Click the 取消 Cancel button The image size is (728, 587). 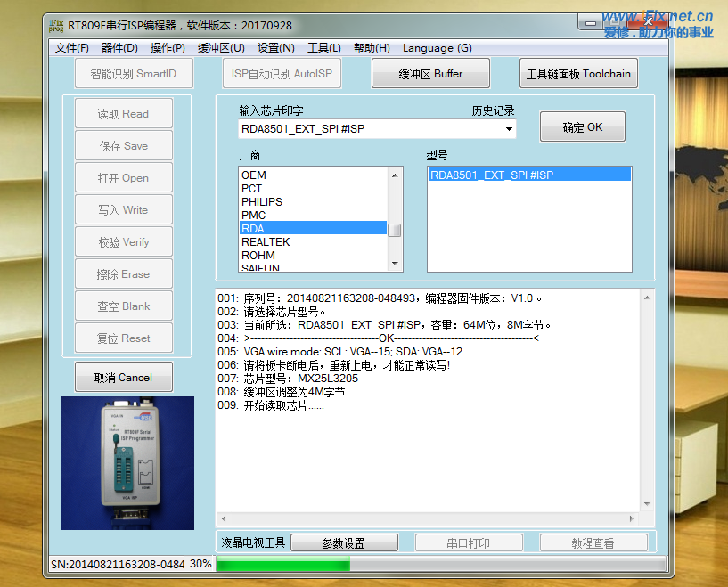123,378
